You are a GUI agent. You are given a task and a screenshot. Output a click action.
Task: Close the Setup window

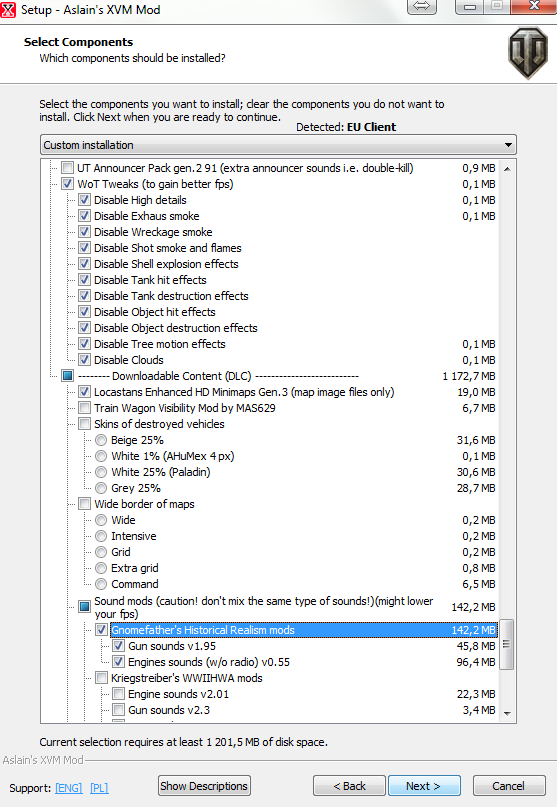click(x=533, y=6)
